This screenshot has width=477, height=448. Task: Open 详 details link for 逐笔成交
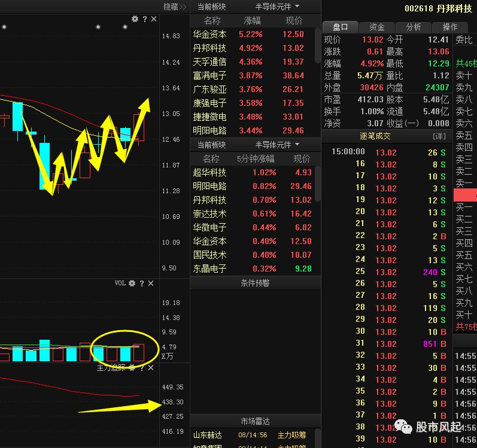click(439, 136)
